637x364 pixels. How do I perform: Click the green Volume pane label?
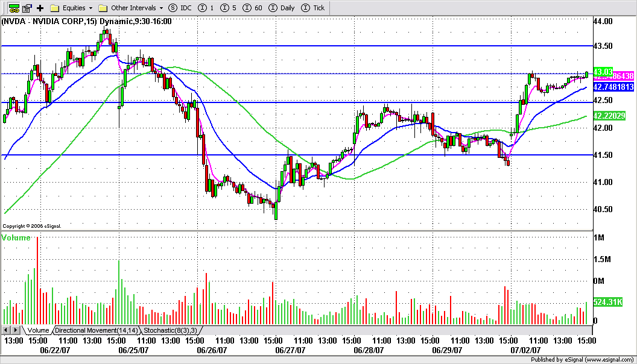click(16, 238)
